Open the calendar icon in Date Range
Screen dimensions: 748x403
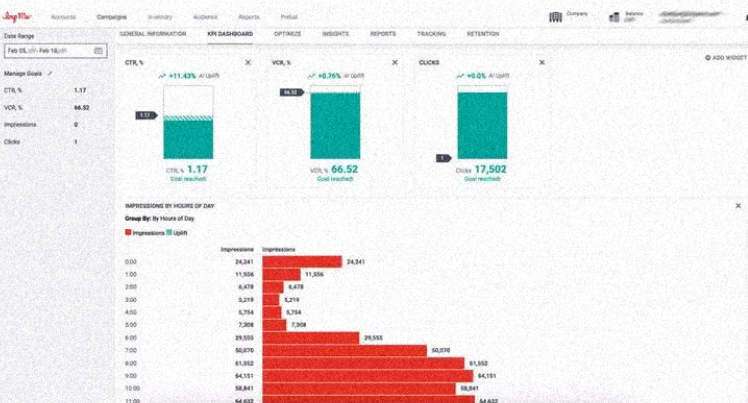click(x=100, y=48)
